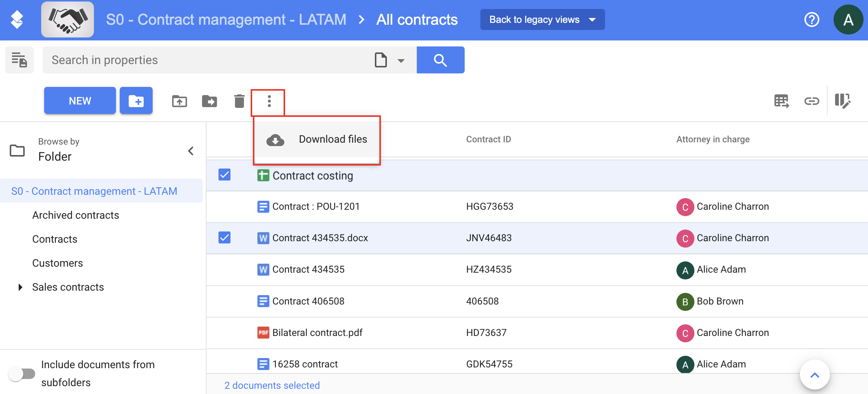Open the Contract 406508 document
This screenshot has height=394, width=868.
[x=308, y=301]
